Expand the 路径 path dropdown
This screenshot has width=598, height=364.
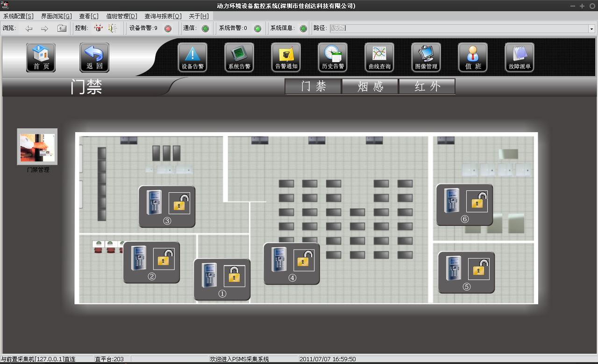591,28
